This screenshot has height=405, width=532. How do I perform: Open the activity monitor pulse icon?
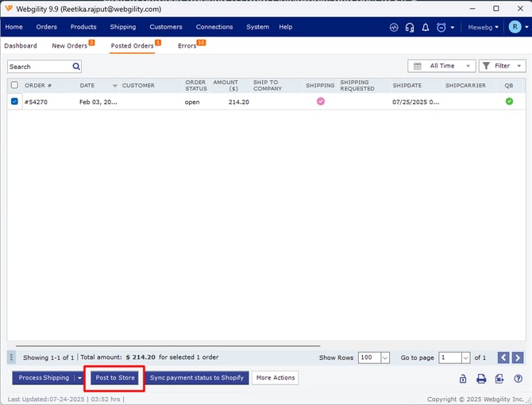(394, 27)
